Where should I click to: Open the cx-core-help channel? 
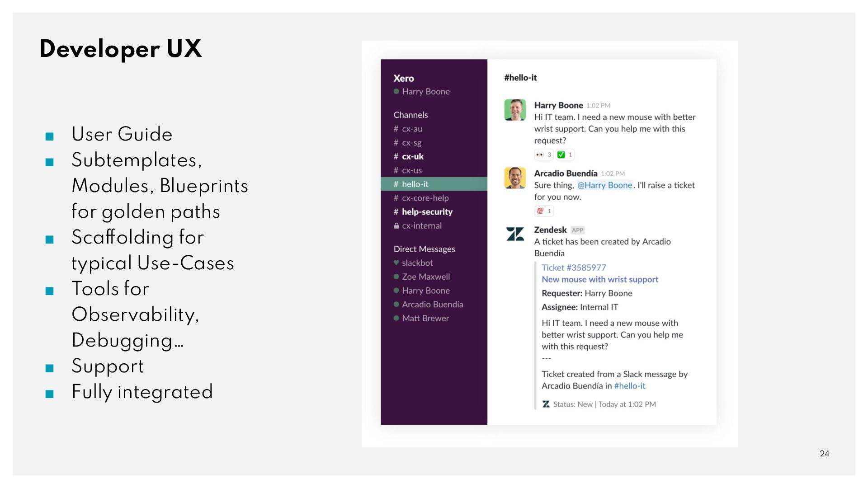[x=425, y=198]
